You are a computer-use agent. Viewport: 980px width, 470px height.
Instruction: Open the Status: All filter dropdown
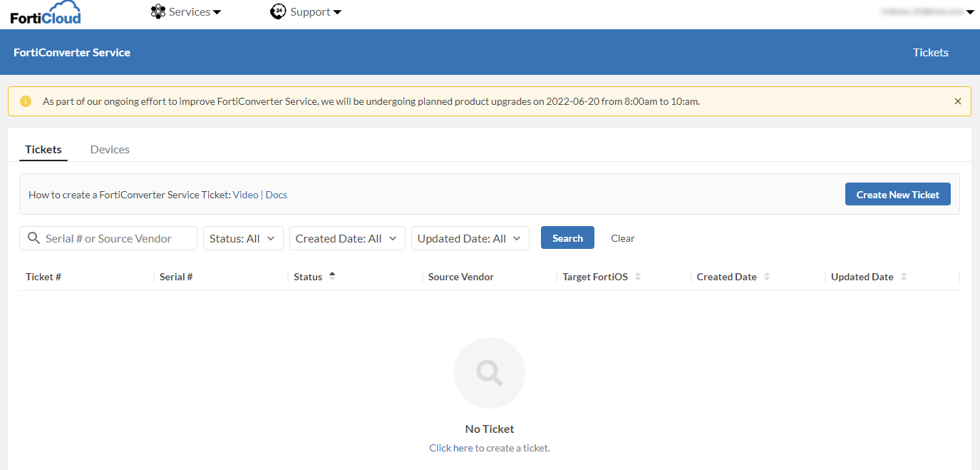click(x=243, y=237)
